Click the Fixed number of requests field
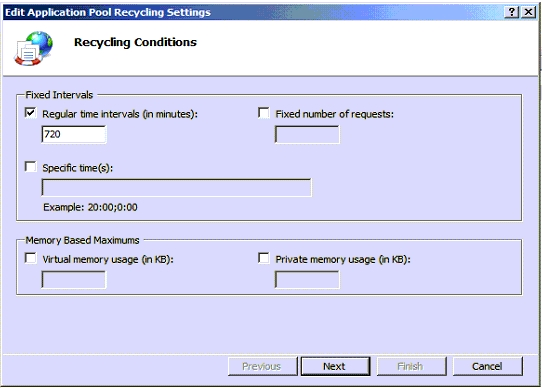Viewport: 542px width, 388px height. (x=307, y=134)
